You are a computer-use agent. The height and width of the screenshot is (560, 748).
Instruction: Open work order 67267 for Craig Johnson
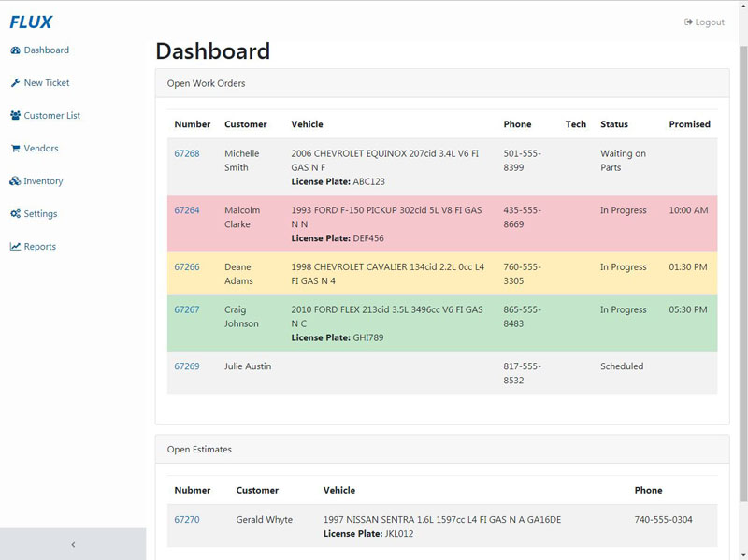(x=187, y=309)
